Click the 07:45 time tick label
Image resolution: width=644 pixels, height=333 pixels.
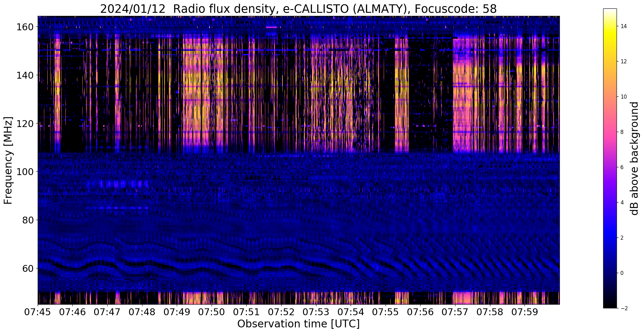pyautogui.click(x=38, y=312)
